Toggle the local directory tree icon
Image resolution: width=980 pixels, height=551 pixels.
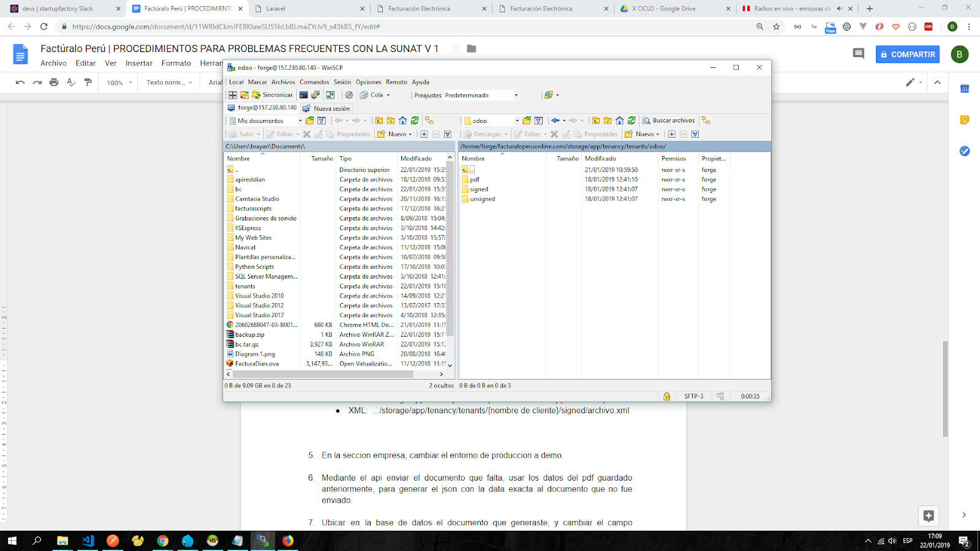coord(429,121)
